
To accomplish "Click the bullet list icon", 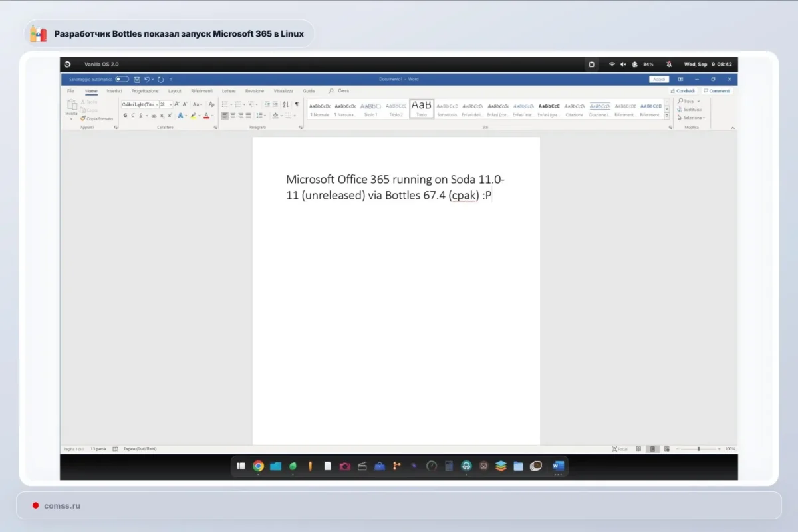I will [225, 104].
